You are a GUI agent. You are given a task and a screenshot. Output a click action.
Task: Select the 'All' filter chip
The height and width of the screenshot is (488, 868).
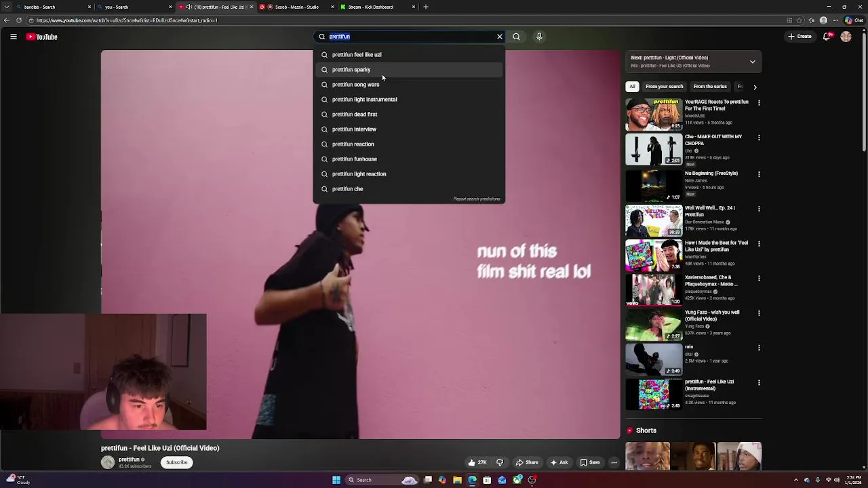pos(632,87)
